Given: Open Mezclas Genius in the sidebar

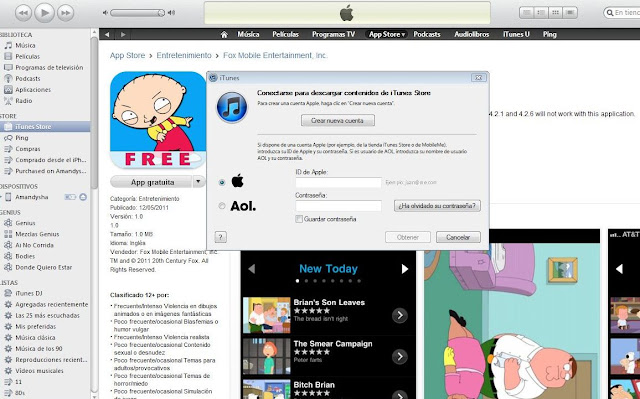Looking at the screenshot, I should (37, 234).
